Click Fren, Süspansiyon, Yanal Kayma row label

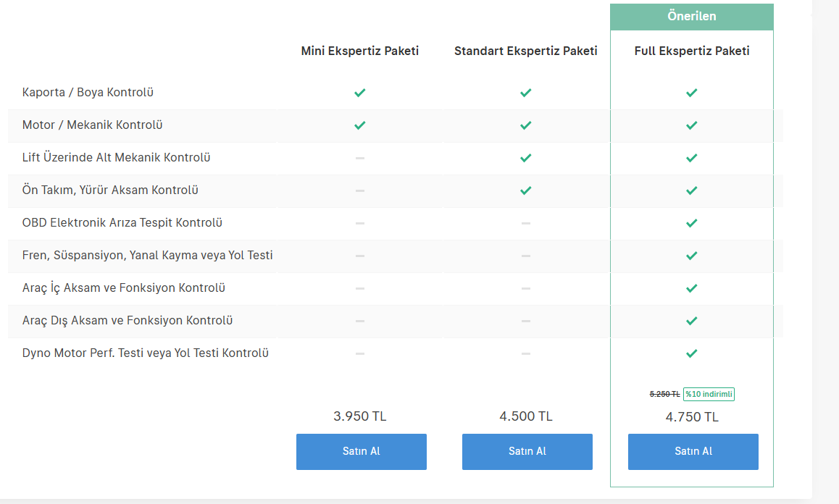click(147, 256)
